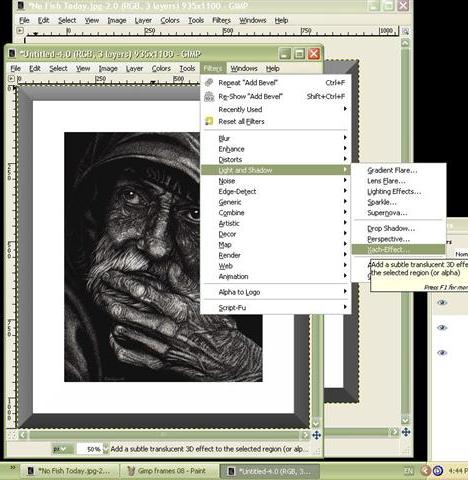
Task: Expand the Alpha to Logo submenu
Action: tap(276, 292)
